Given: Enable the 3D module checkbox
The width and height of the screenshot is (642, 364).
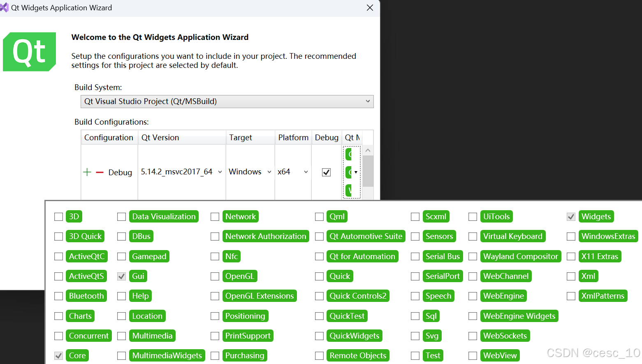Looking at the screenshot, I should (x=59, y=217).
